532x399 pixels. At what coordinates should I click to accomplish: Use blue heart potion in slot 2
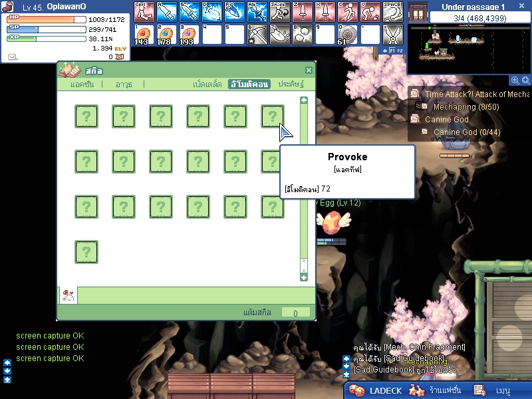(x=167, y=35)
